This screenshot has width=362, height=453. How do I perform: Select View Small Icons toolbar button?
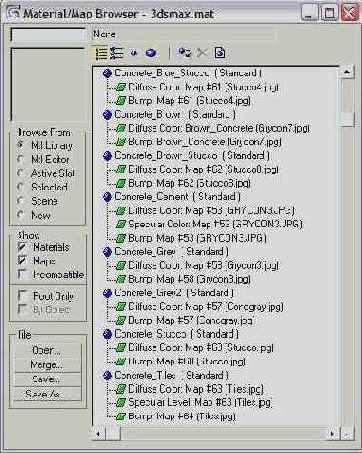click(134, 53)
